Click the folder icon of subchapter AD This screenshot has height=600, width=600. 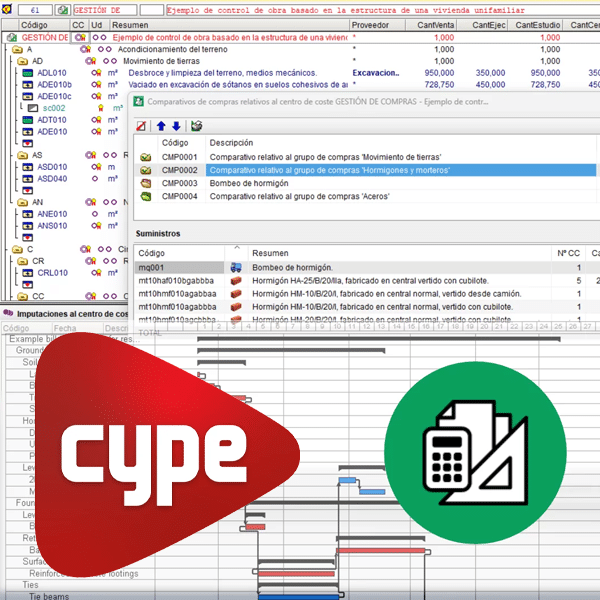coord(23,61)
